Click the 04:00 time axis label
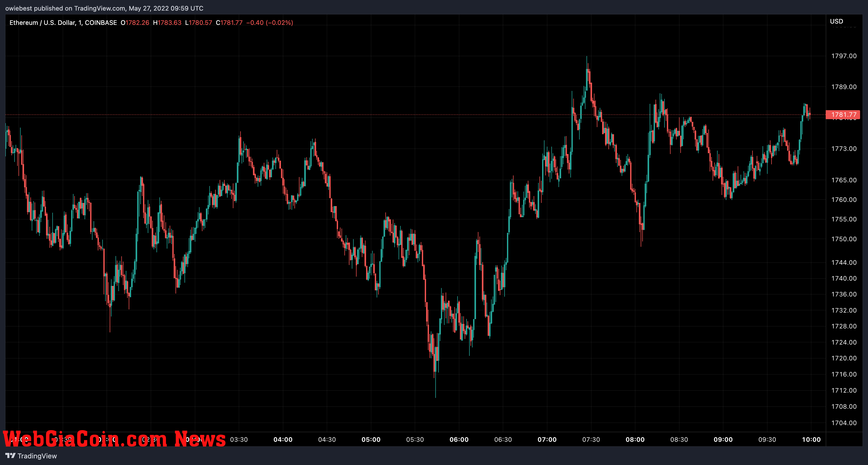This screenshot has width=868, height=465. [x=283, y=439]
